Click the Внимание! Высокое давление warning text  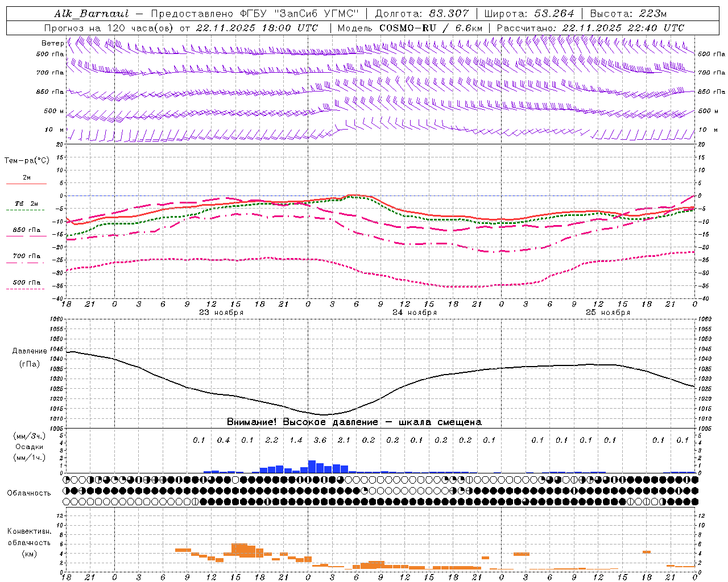[x=354, y=422]
